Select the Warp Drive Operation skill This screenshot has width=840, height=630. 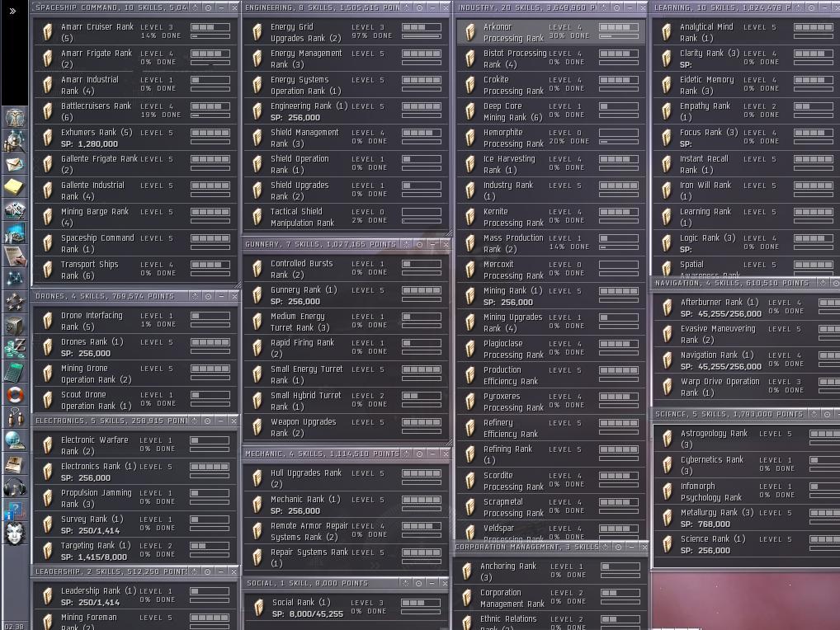(x=747, y=387)
